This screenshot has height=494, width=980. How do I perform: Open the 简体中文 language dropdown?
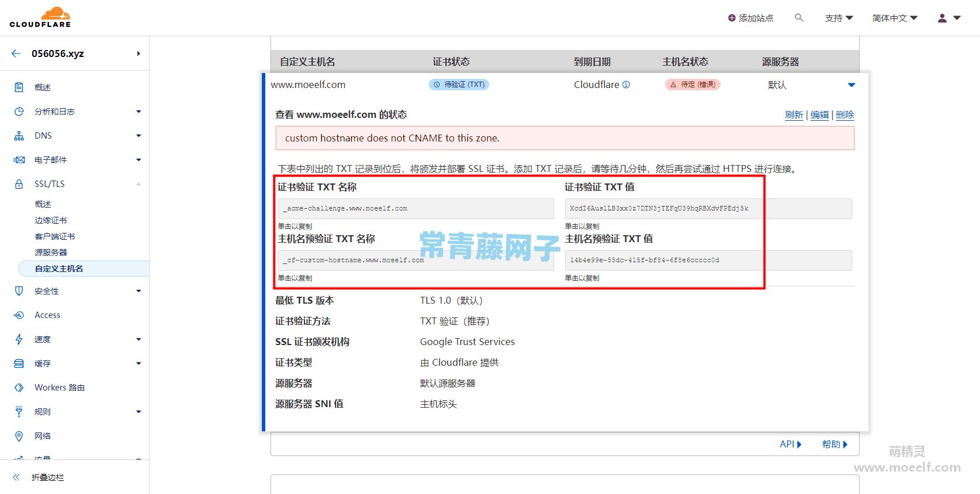pos(895,18)
